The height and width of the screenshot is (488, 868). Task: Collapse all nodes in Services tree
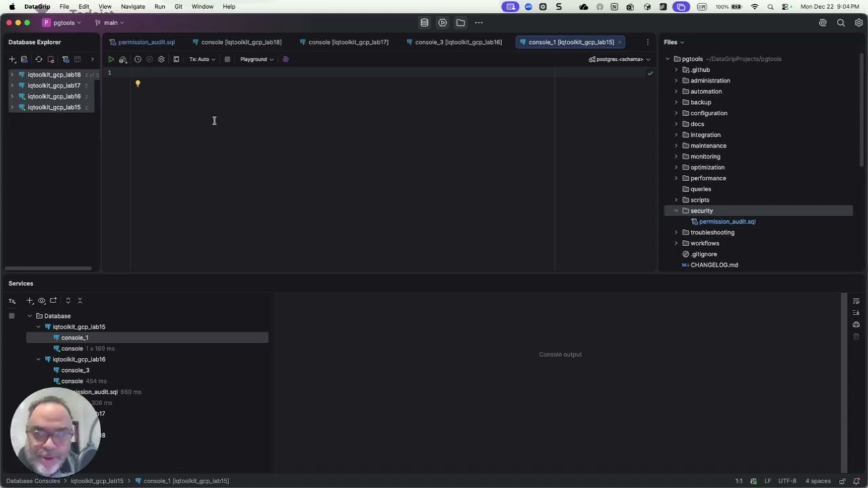coord(80,300)
